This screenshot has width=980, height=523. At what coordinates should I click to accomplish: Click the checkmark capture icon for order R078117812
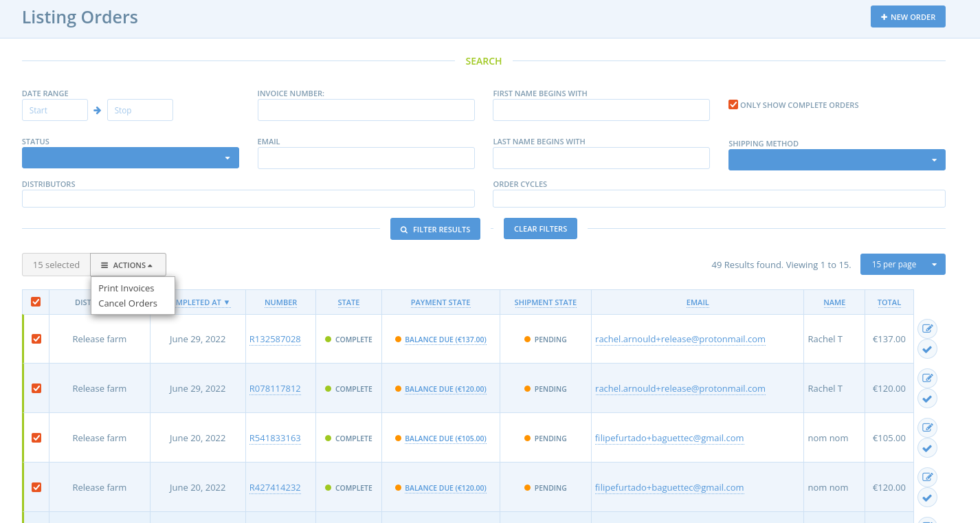pyautogui.click(x=927, y=399)
